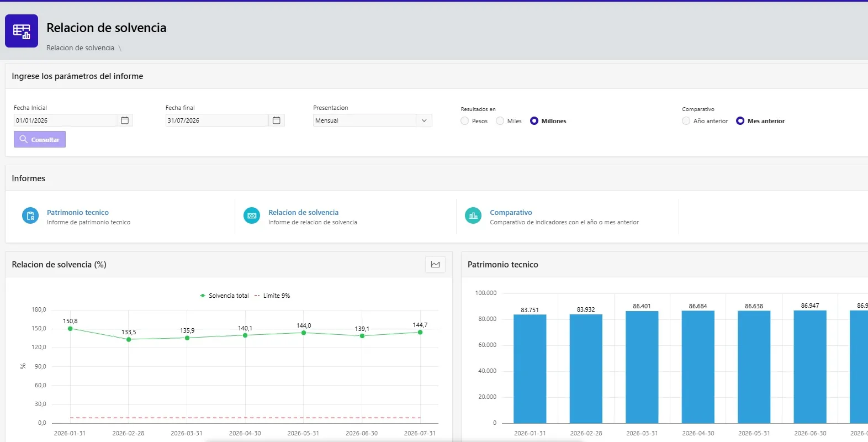Run the report with Consultar button
The height and width of the screenshot is (442, 868).
(40, 139)
